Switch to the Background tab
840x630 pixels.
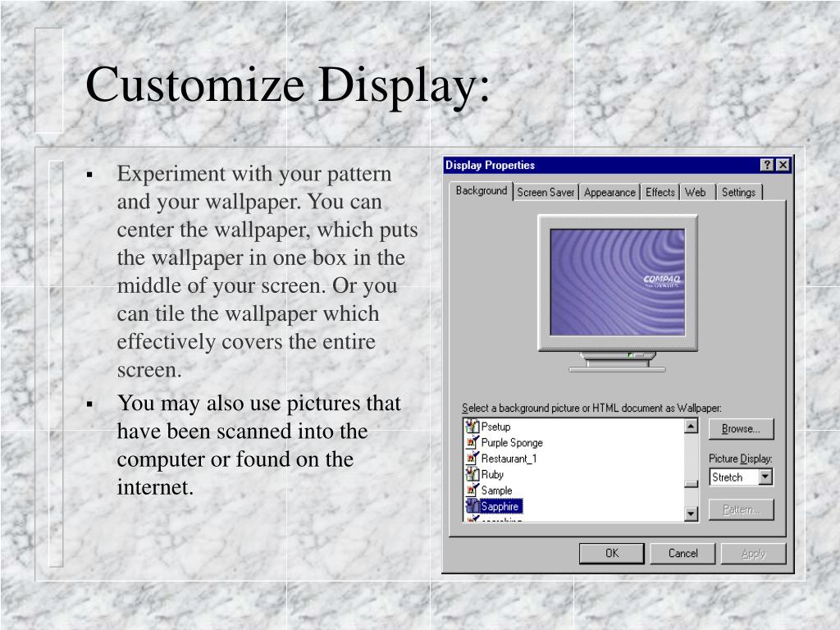pyautogui.click(x=481, y=190)
